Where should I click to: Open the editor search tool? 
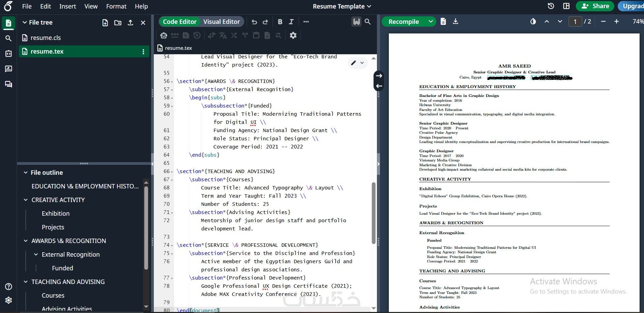pos(368,22)
